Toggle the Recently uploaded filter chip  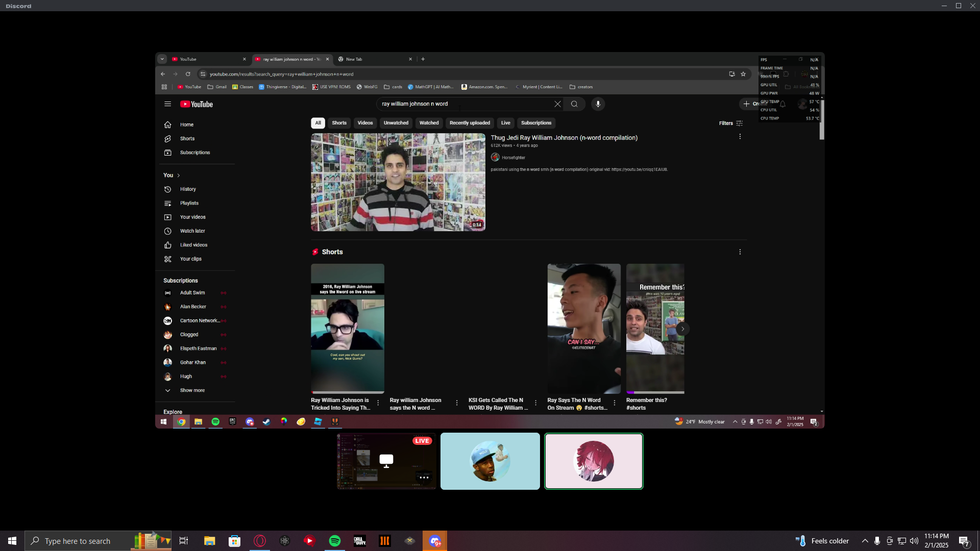tap(469, 123)
